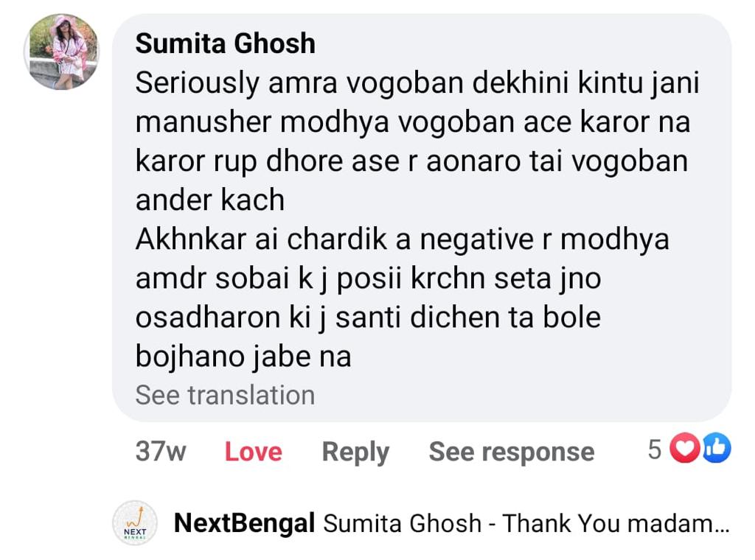Open the NextBengal logo avatar
755x560 pixels.
coord(134,524)
